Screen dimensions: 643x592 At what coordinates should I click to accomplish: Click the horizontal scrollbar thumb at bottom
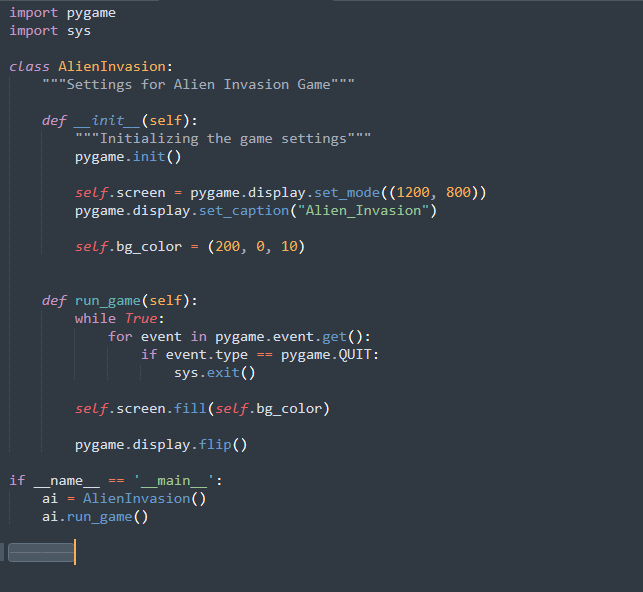tap(41, 553)
